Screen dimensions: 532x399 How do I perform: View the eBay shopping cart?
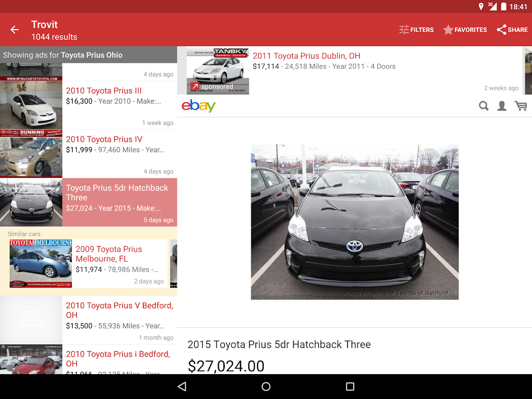[x=520, y=106]
